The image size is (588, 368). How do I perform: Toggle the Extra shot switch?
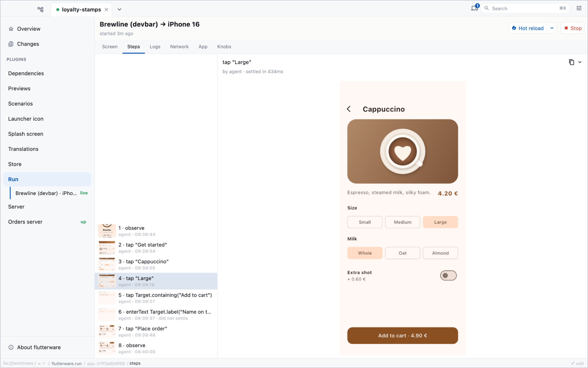448,275
